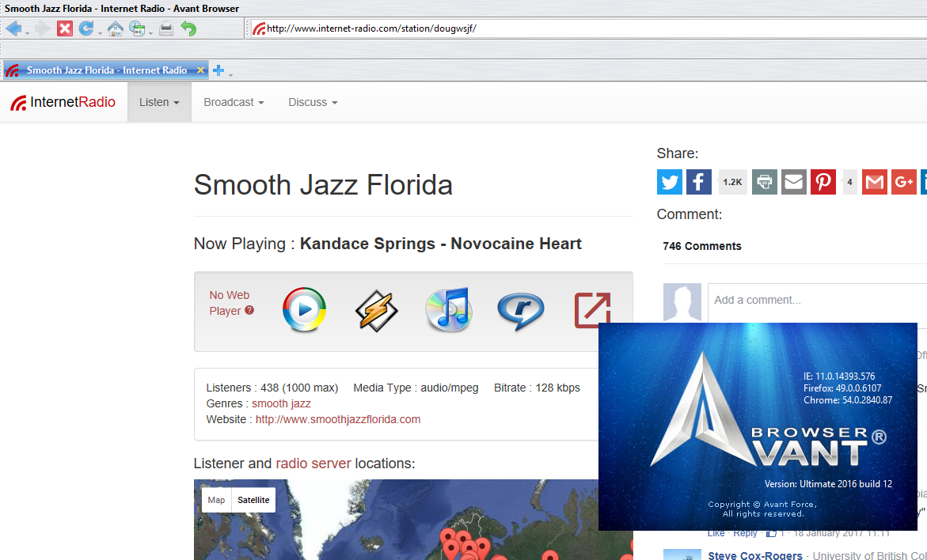Screen dimensions: 927x560
Task: Open stream in RealPlayer
Action: [x=520, y=310]
